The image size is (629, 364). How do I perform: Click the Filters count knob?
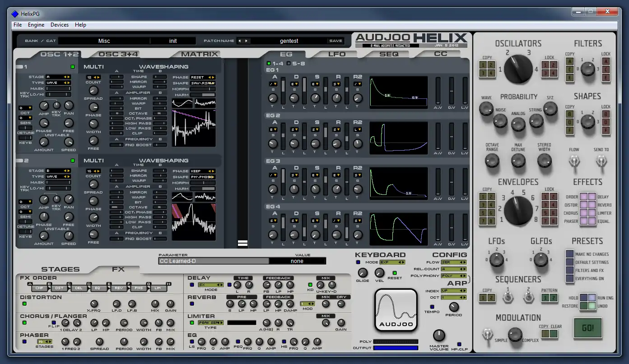point(587,69)
